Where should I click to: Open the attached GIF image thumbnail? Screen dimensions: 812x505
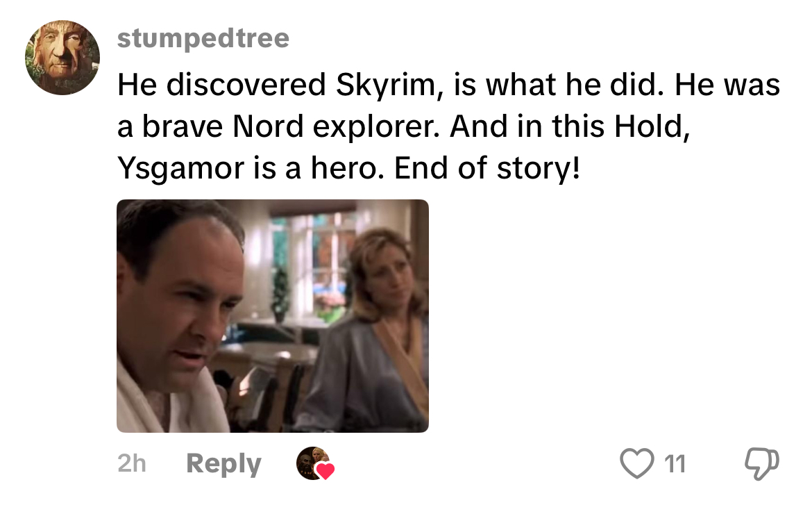[x=272, y=316]
